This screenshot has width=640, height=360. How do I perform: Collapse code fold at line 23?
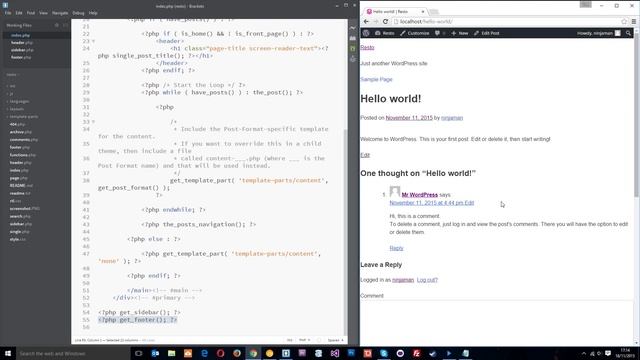(x=93, y=41)
